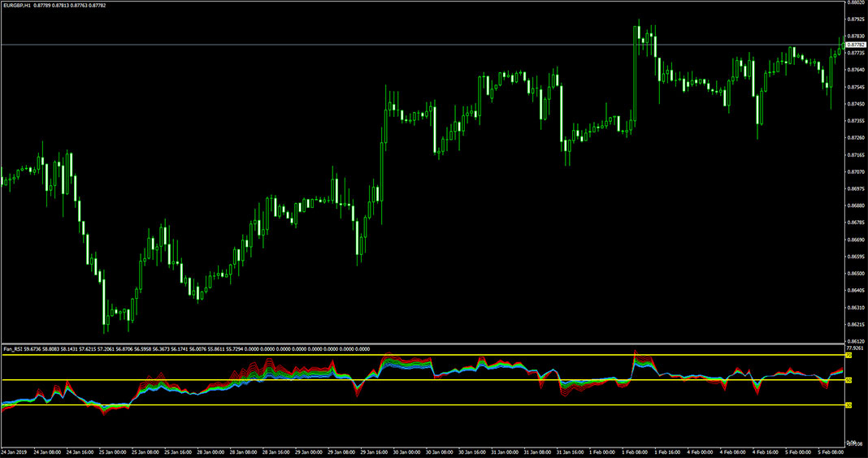Image resolution: width=868 pixels, height=458 pixels.
Task: Click the 31 Jan 00:00 time label
Action: click(504, 452)
